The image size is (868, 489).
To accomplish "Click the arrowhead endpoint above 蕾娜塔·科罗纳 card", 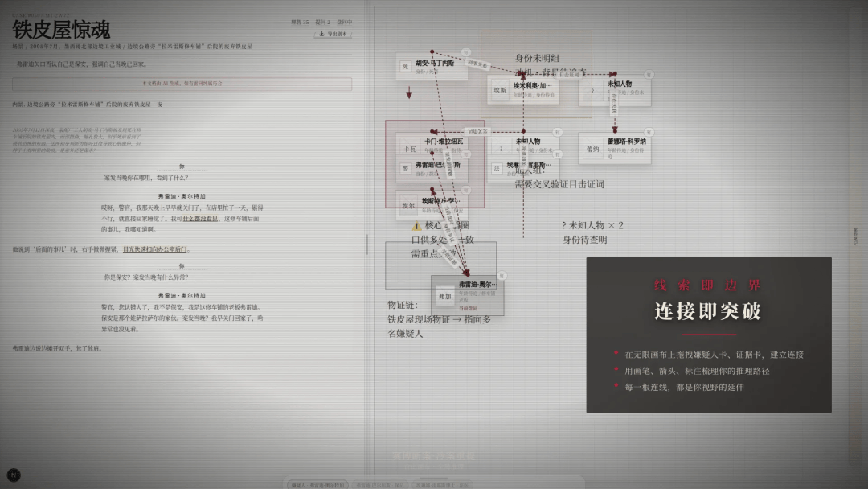I will [615, 129].
